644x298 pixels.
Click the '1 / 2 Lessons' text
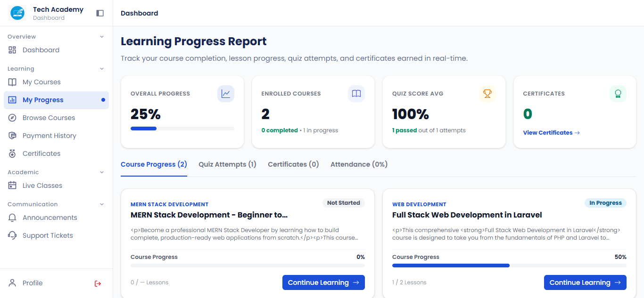(x=409, y=282)
